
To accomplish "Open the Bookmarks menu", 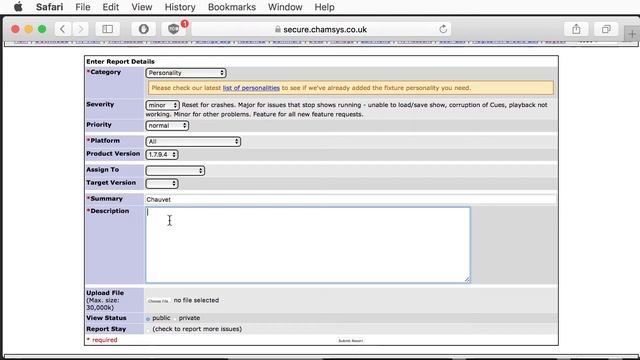I will (232, 7).
